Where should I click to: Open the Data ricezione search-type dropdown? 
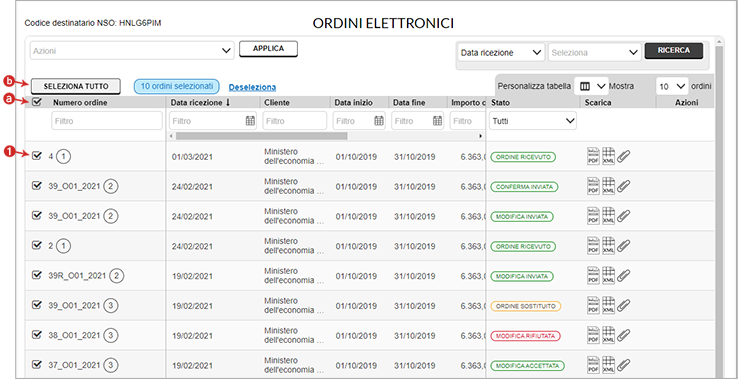(501, 52)
